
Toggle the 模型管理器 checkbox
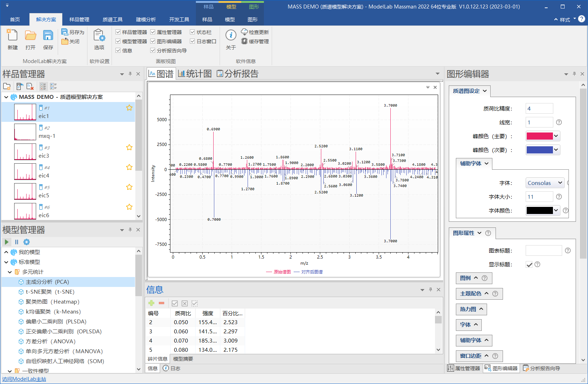(118, 41)
